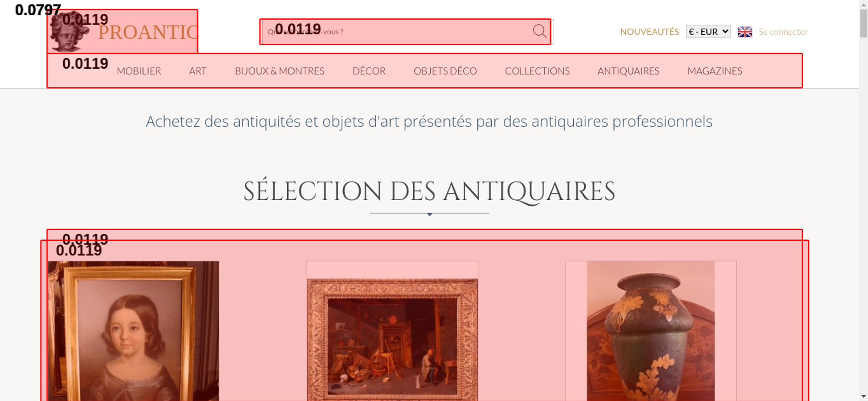Click the Proantic cherub head logo
The width and height of the screenshot is (868, 401).
pyautogui.click(x=69, y=31)
